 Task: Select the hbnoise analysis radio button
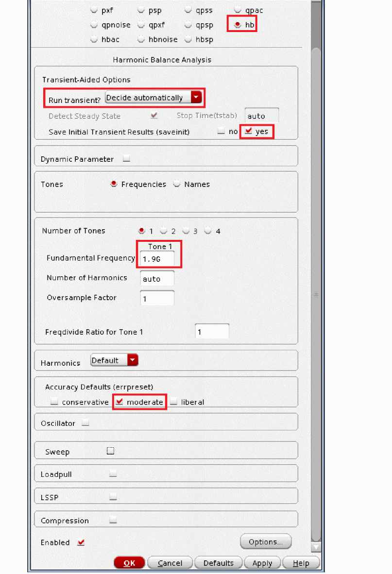click(x=141, y=39)
